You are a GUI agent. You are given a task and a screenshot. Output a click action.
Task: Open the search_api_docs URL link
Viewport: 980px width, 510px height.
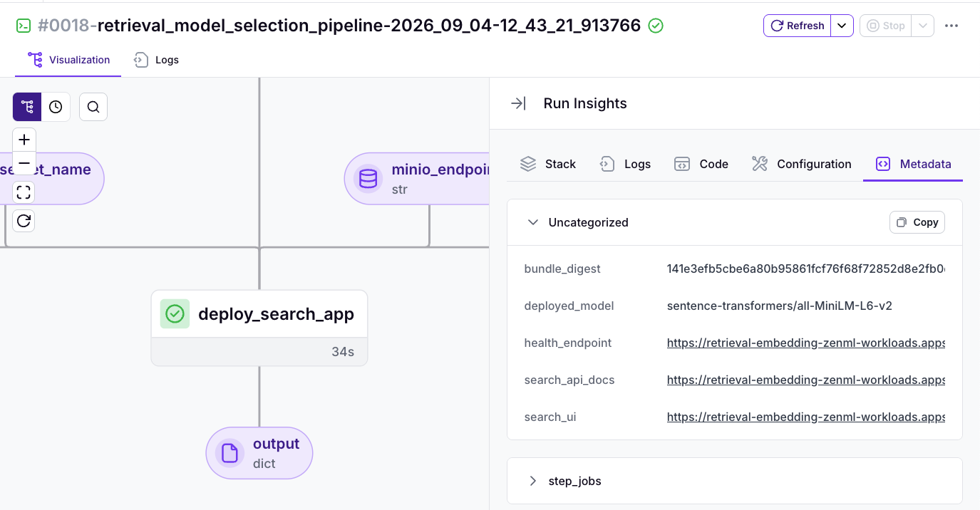[806, 380]
